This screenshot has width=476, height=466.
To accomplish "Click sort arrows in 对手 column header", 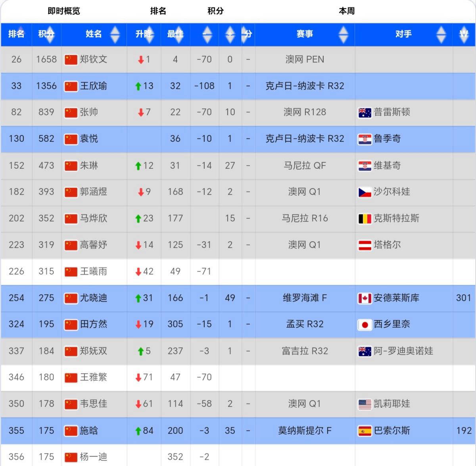I will tap(441, 34).
